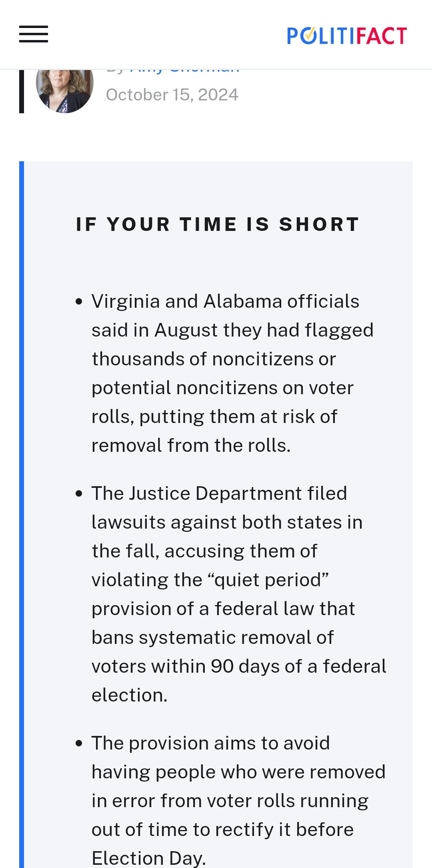The width and height of the screenshot is (432, 868).
Task: Click the October 15, 2024 date
Action: (x=172, y=95)
